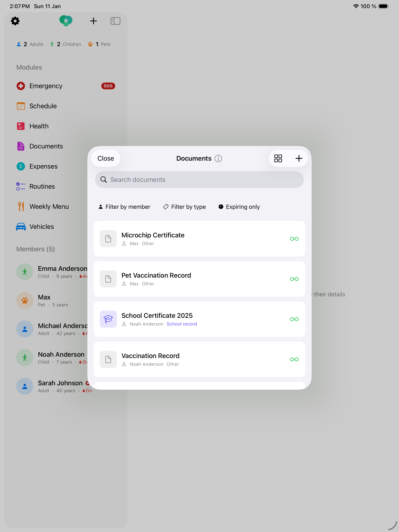Image resolution: width=399 pixels, height=532 pixels.
Task: Open Microchip Certificate document
Action: tap(199, 239)
